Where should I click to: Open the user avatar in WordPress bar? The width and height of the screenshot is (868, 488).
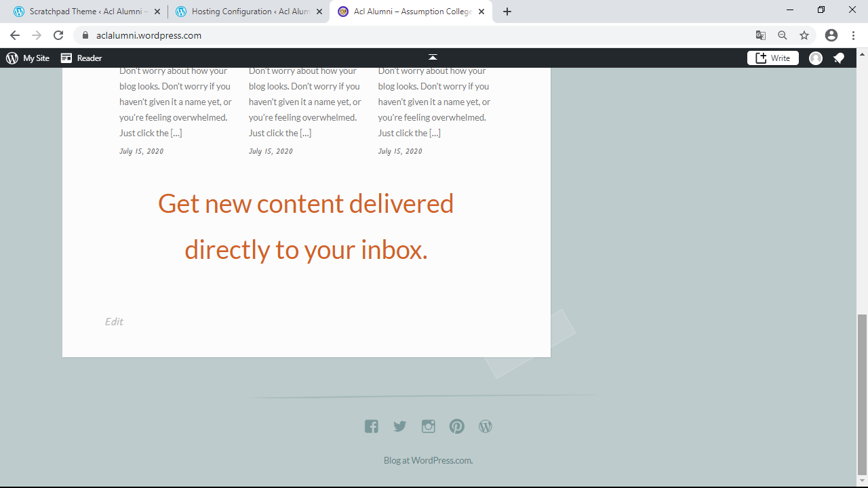pyautogui.click(x=816, y=58)
